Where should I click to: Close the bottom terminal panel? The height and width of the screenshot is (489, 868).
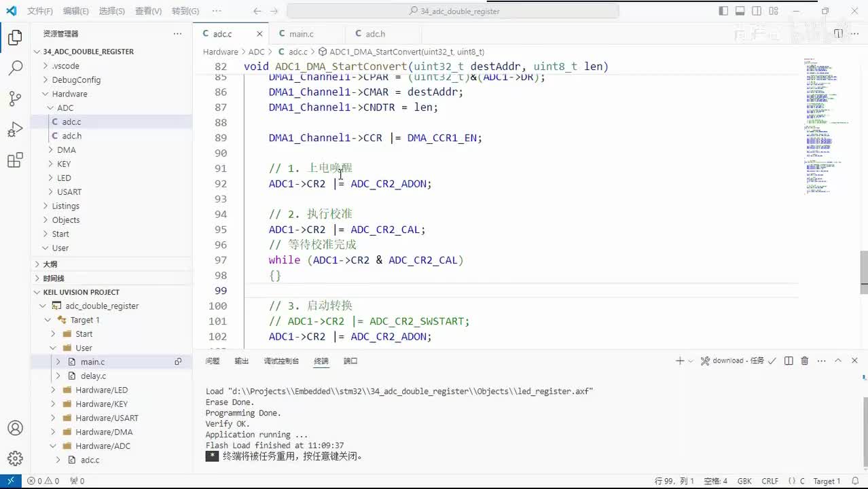(x=854, y=361)
